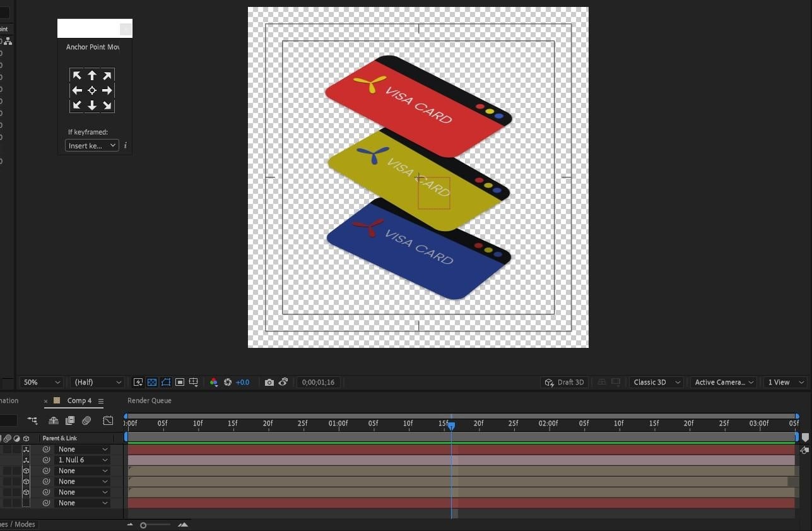Open parent dropdown for the first layer row

[x=83, y=450]
